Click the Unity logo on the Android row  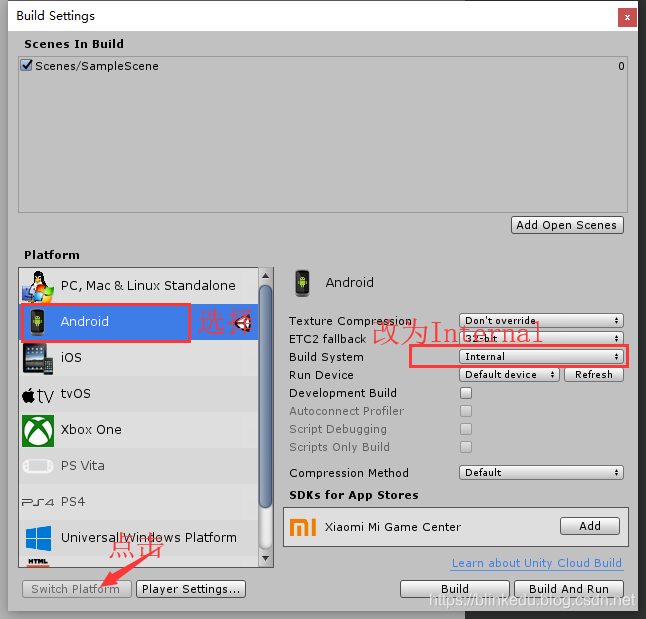click(x=243, y=322)
